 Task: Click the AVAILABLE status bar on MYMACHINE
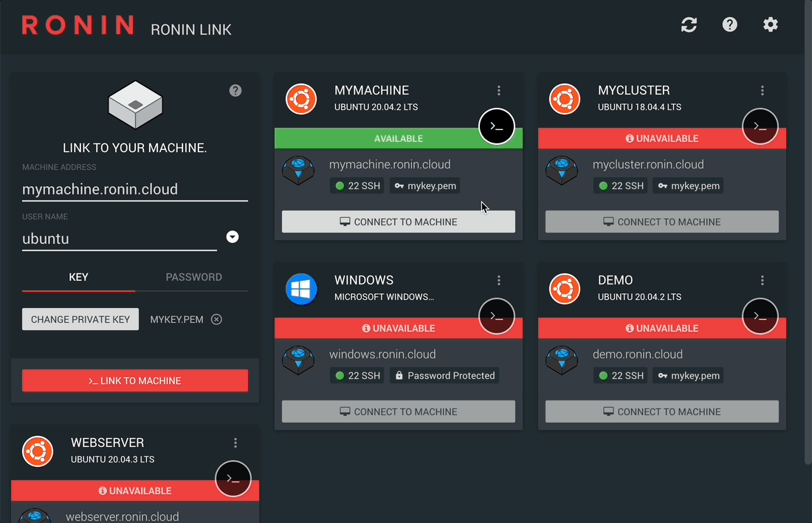398,138
